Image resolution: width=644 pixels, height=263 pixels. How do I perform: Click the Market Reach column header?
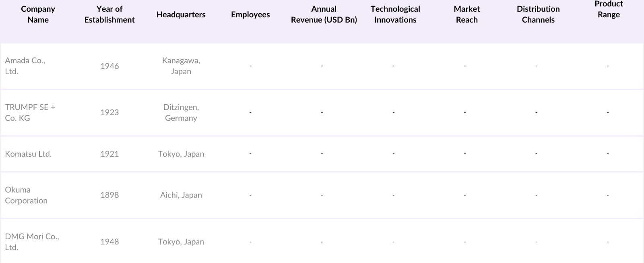(x=466, y=14)
